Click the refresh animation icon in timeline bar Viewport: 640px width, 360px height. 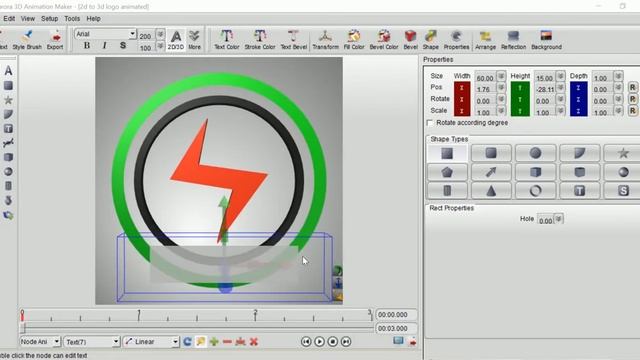[187, 342]
